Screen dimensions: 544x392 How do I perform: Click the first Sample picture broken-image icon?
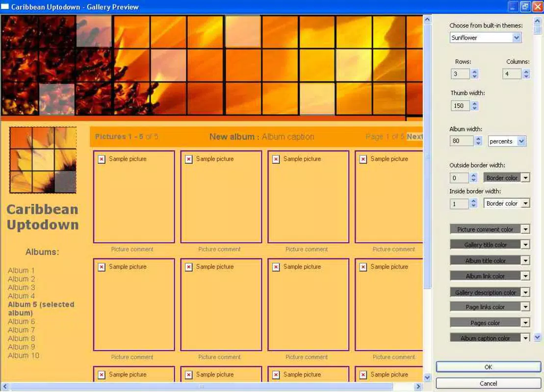[102, 159]
